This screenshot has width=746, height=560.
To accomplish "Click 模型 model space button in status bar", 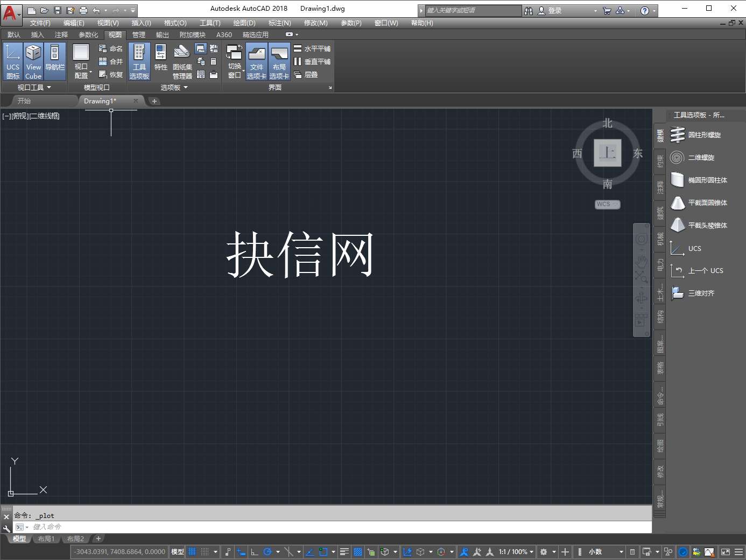I will click(x=177, y=552).
